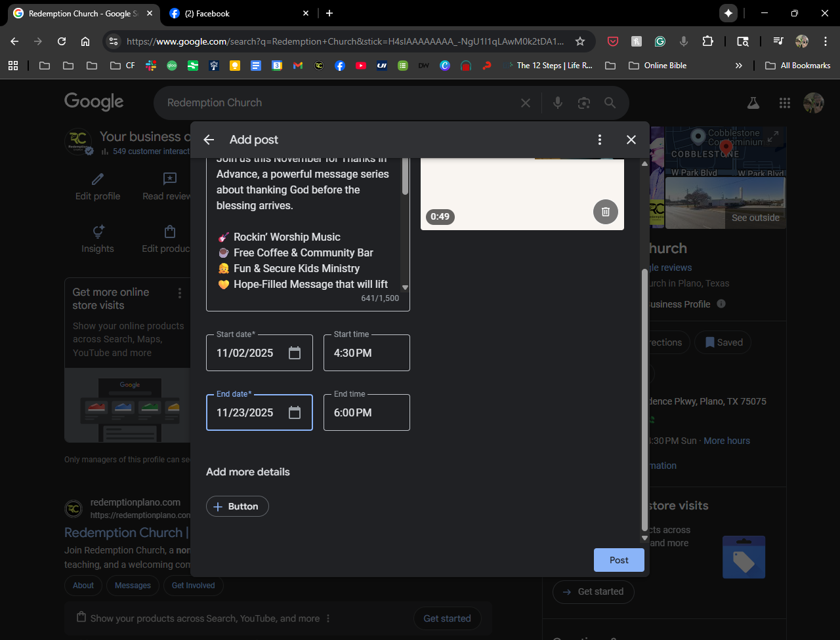Close the Add post dialog

point(631,140)
